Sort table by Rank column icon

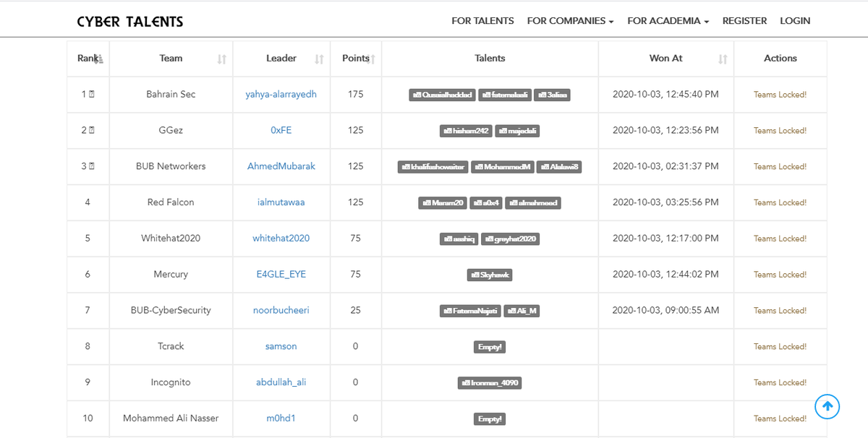[100, 59]
